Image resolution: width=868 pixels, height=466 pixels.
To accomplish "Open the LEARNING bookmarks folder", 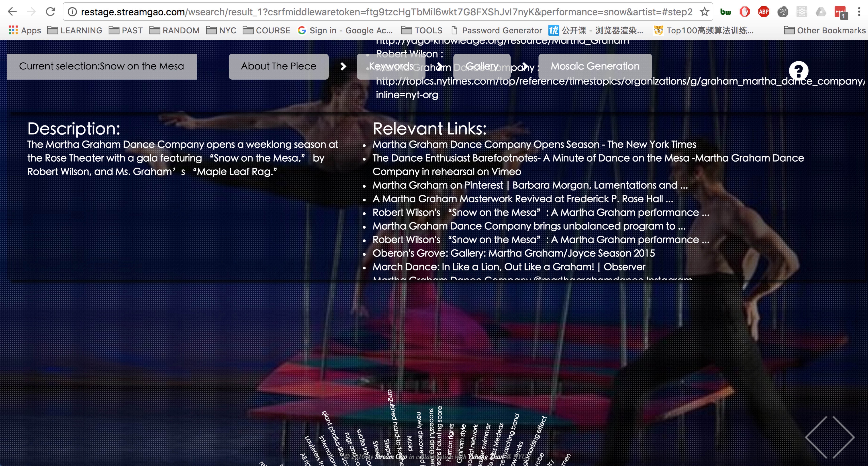I will 75,30.
